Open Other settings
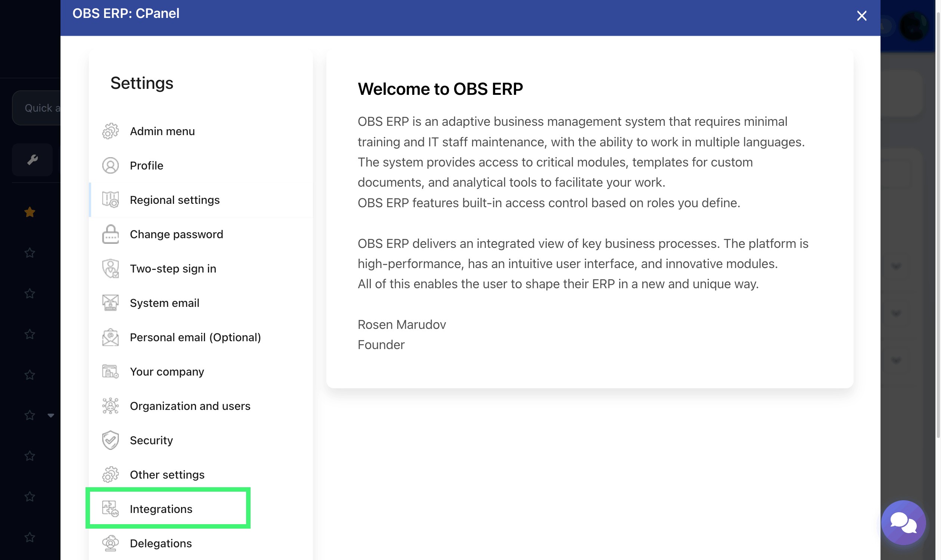The width and height of the screenshot is (941, 560). 167,475
